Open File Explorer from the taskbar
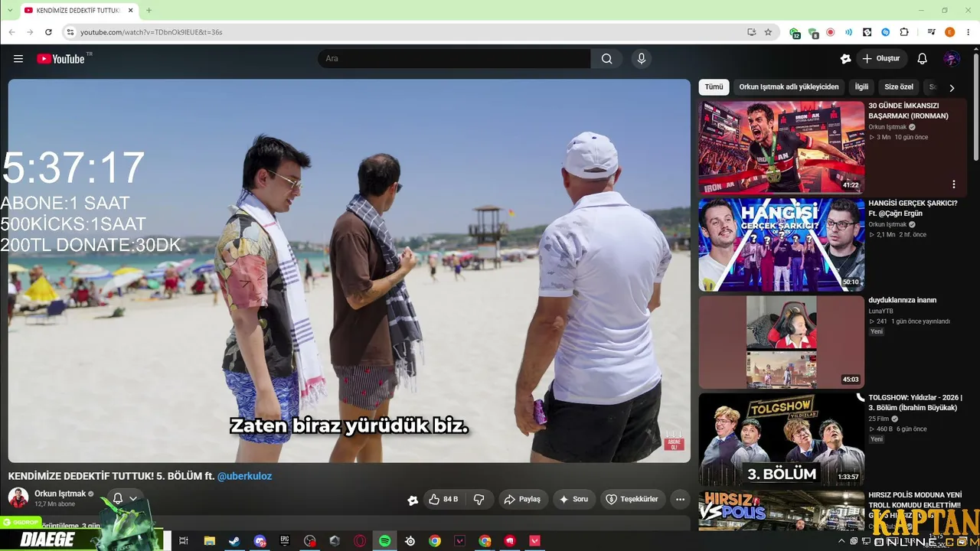The height and width of the screenshot is (551, 980). [x=209, y=541]
